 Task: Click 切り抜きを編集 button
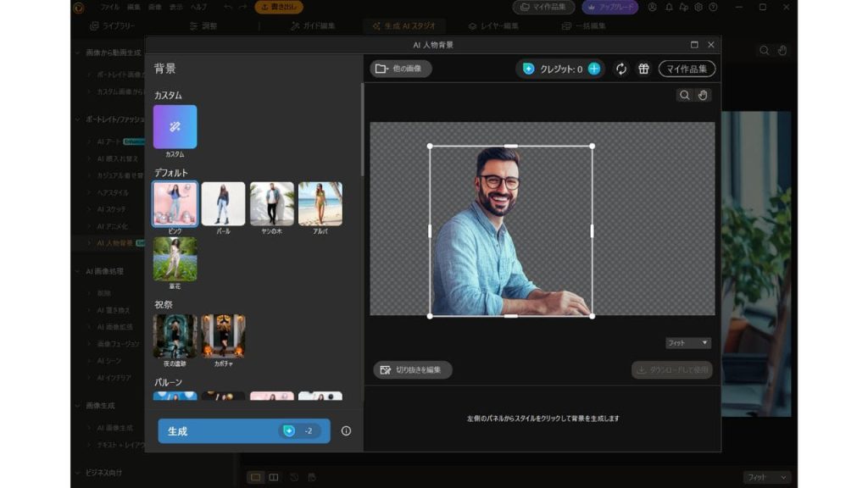coord(413,369)
